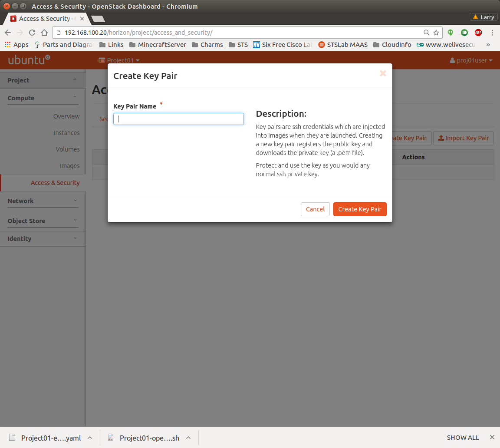Open the AdBlock Plus extension icon
The image size is (500, 448).
478,33
